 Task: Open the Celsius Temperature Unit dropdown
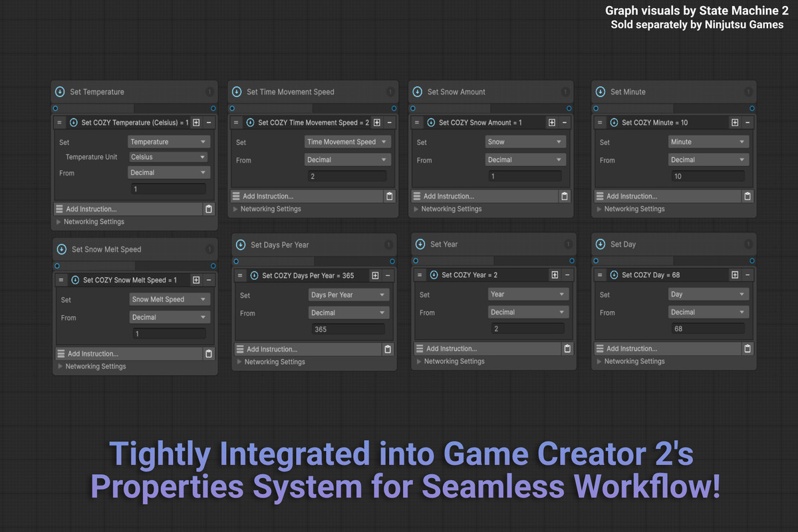click(x=168, y=157)
